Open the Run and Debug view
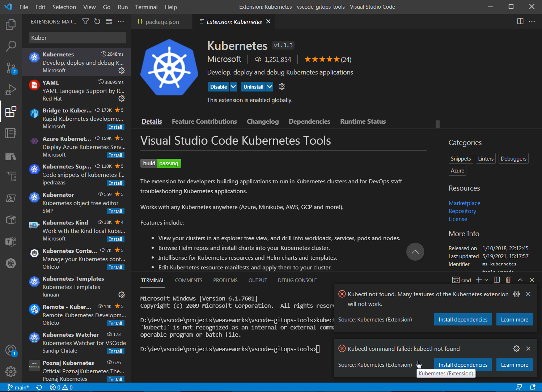The image size is (542, 392). click(x=11, y=90)
